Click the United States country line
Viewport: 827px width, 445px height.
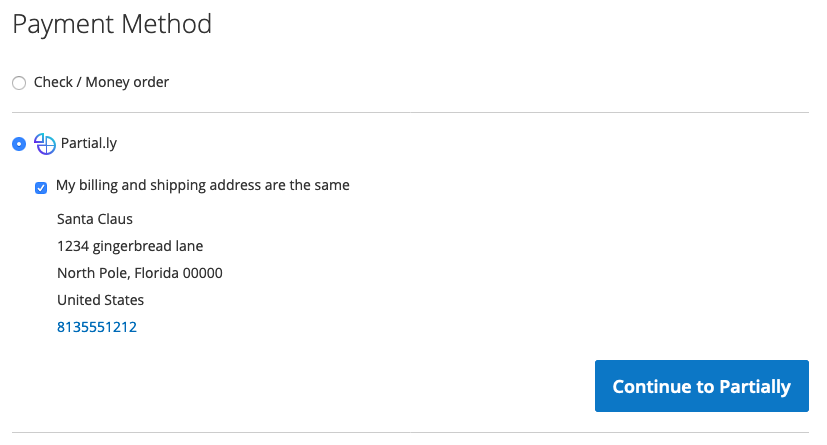click(100, 300)
